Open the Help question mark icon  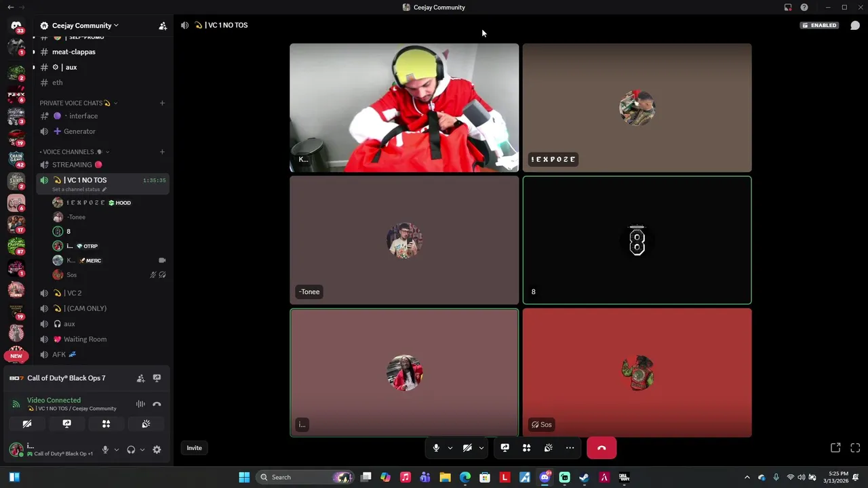pyautogui.click(x=804, y=7)
